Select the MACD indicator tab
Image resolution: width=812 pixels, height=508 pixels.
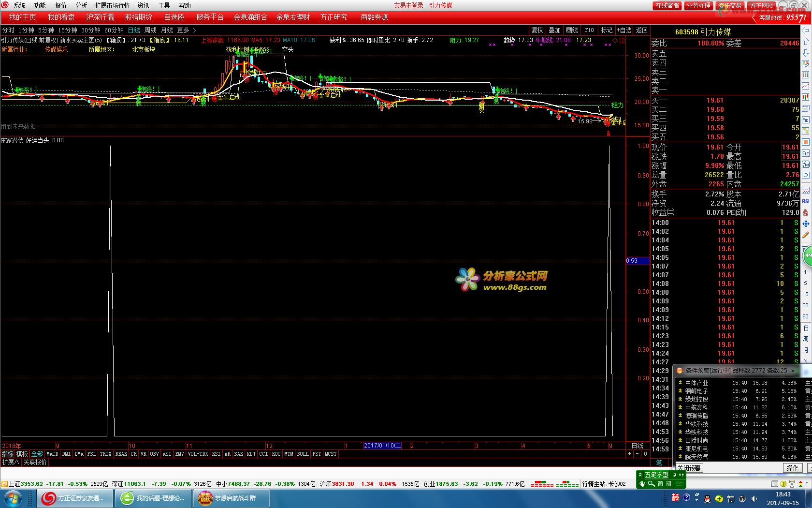[x=52, y=454]
